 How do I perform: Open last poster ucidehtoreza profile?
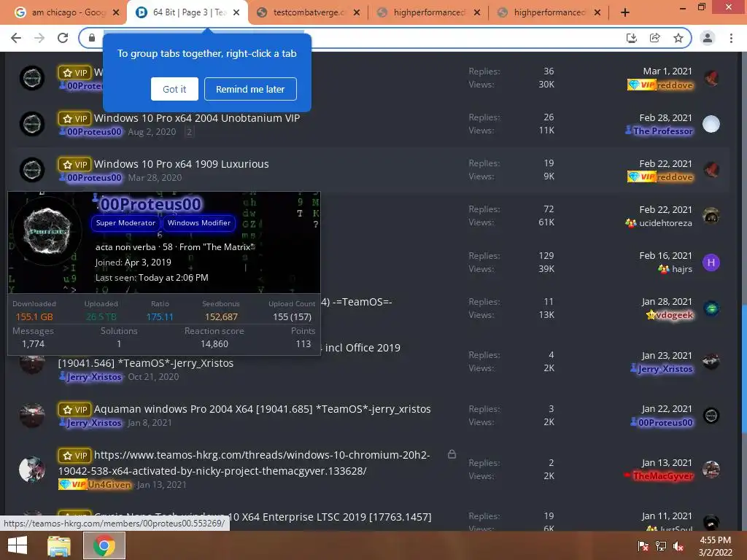665,223
